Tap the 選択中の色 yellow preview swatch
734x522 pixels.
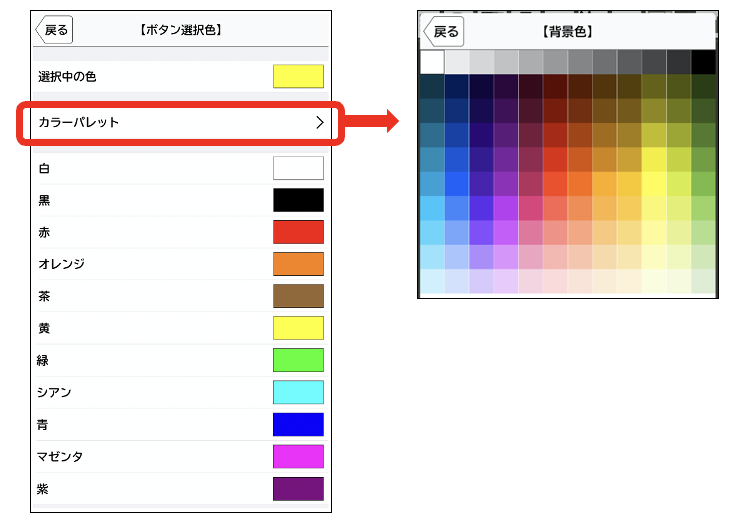coord(298,77)
